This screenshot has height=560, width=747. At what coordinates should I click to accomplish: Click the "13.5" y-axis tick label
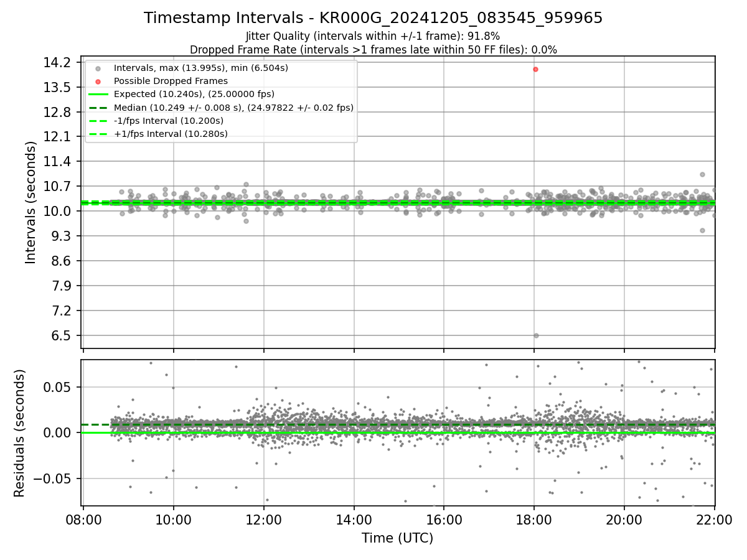[x=59, y=87]
